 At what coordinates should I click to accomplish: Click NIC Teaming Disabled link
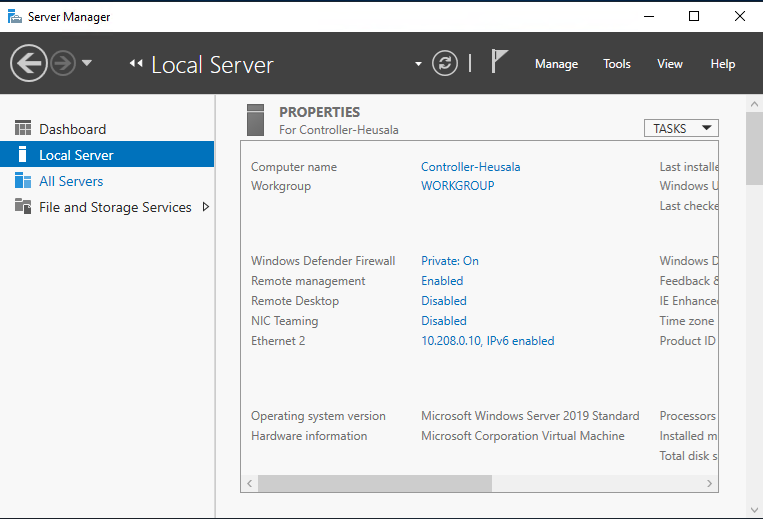coord(444,321)
